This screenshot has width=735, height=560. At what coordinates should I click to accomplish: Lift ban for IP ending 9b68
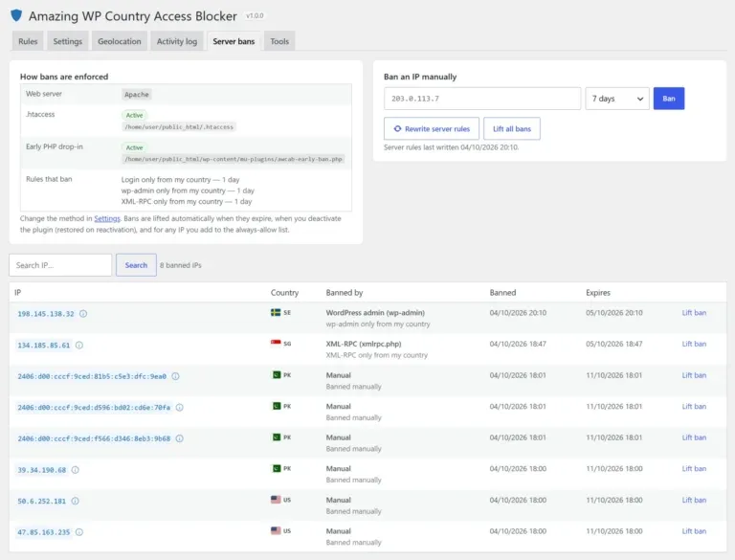tap(694, 437)
